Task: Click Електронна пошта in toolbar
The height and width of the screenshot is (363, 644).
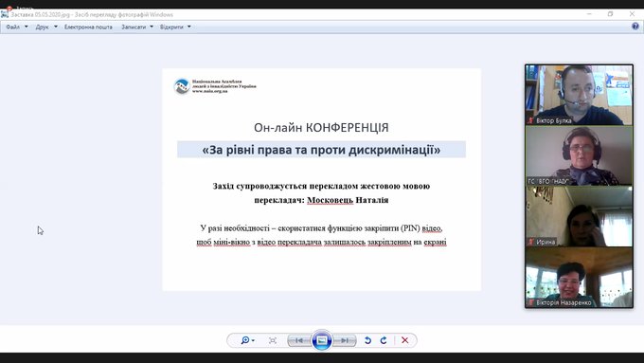Action: pos(88,27)
